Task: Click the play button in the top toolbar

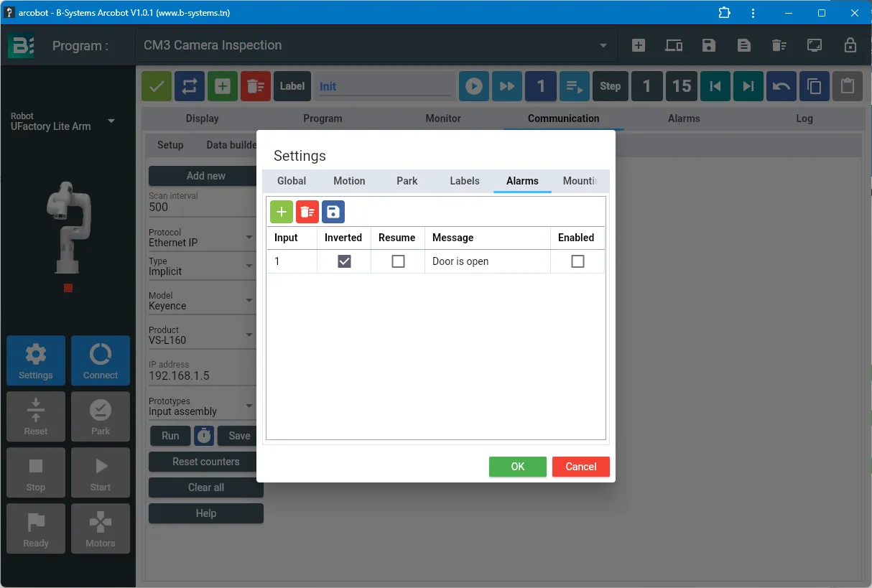Action: pyautogui.click(x=474, y=86)
